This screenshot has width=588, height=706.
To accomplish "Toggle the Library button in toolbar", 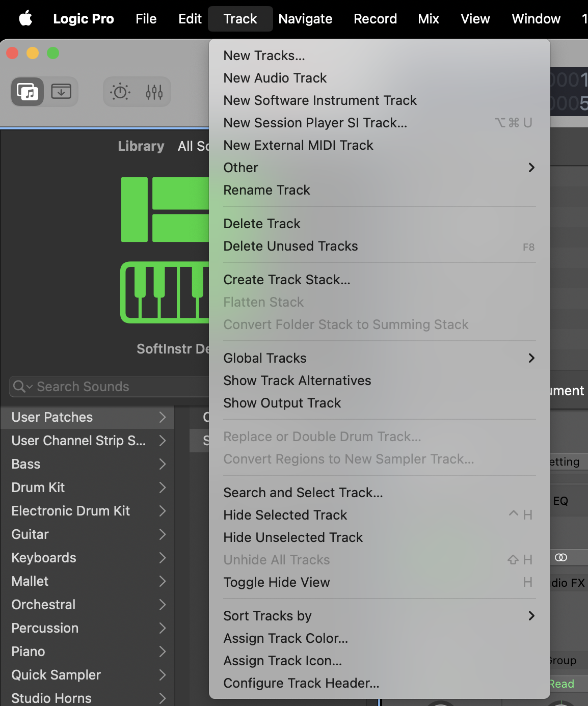I will pos(28,92).
